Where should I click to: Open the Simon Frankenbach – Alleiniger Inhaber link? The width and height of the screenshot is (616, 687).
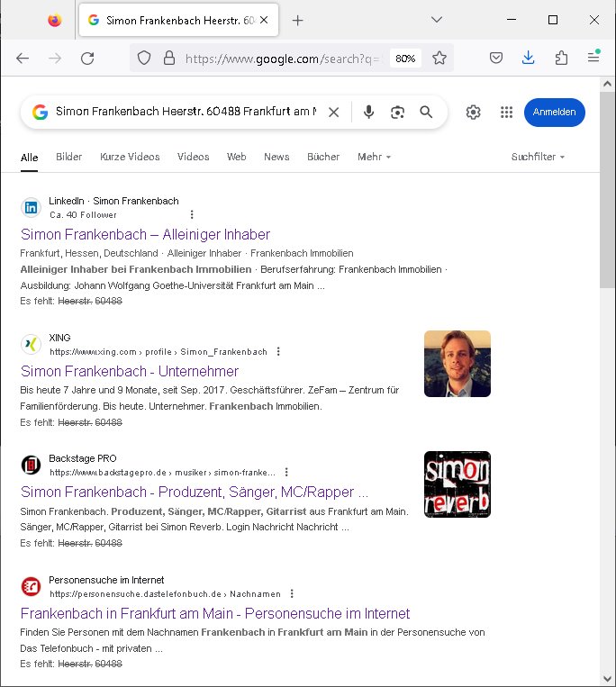click(x=145, y=234)
